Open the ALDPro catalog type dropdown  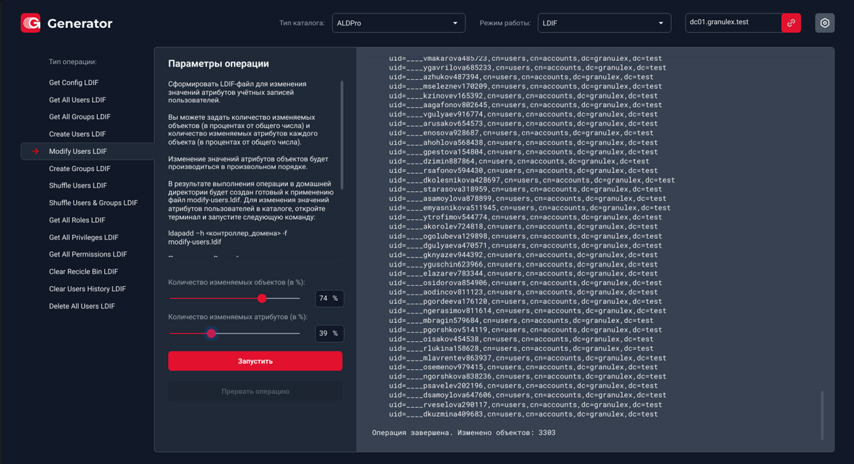tap(399, 23)
